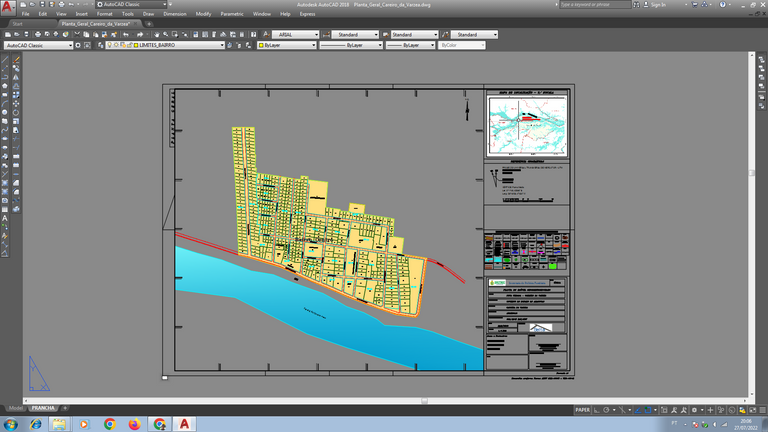Toggle PAPER space button in status bar
Viewport: 768px width, 432px height.
(x=582, y=409)
